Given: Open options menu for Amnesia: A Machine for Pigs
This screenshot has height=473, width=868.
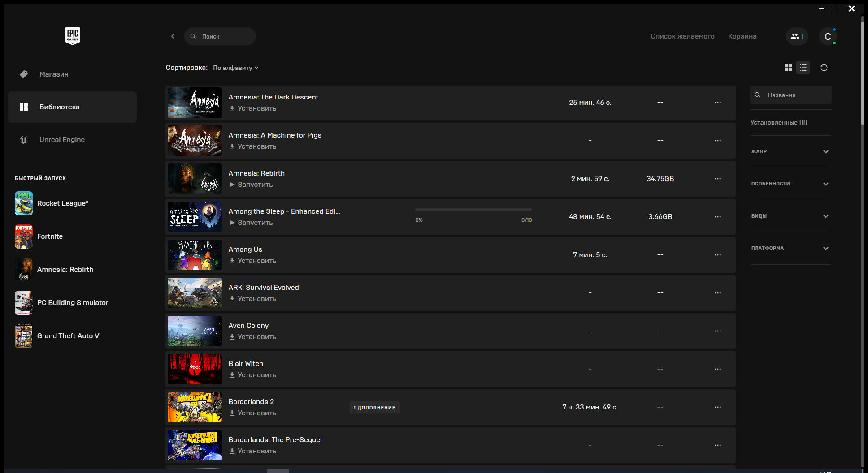Looking at the screenshot, I should point(718,141).
